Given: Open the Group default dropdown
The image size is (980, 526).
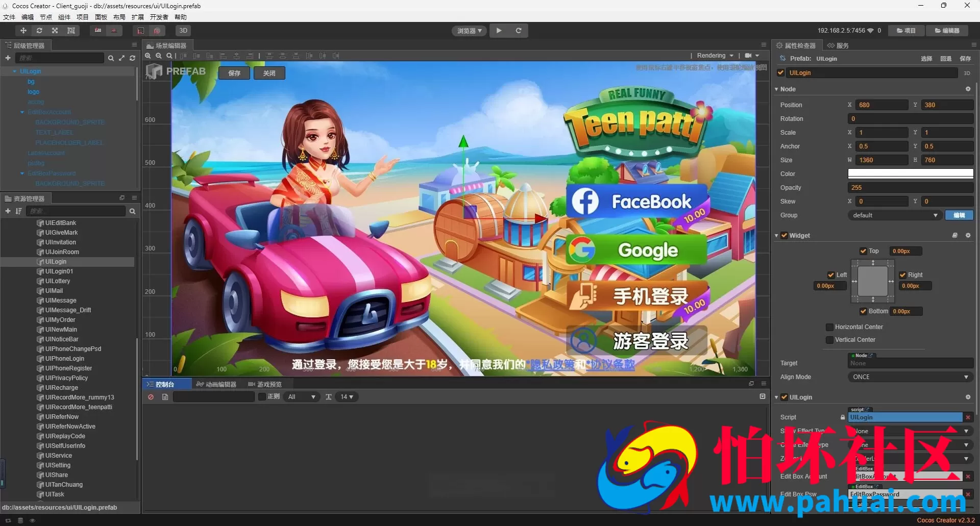Looking at the screenshot, I should pos(895,215).
